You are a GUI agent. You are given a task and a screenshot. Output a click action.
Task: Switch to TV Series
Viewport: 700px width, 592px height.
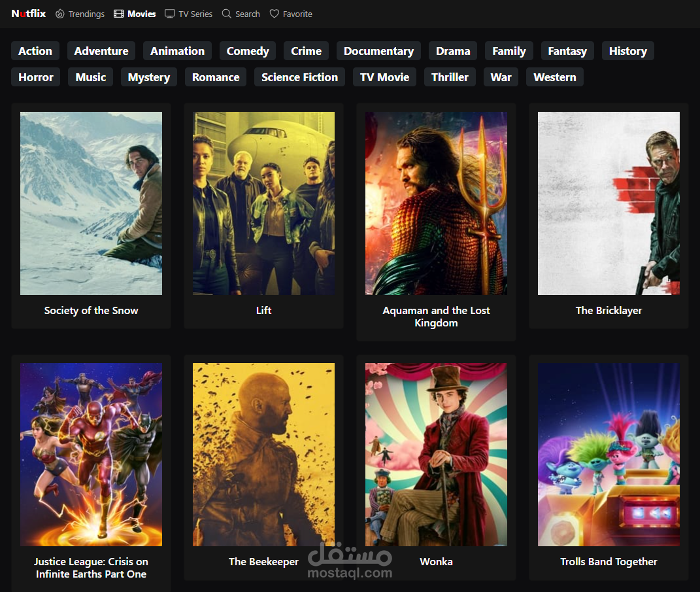point(188,14)
